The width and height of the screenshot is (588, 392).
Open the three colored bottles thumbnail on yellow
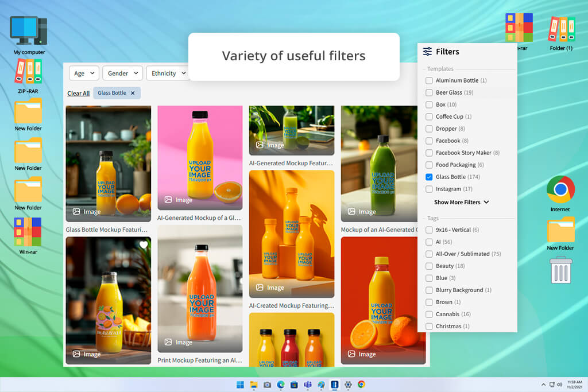291,340
